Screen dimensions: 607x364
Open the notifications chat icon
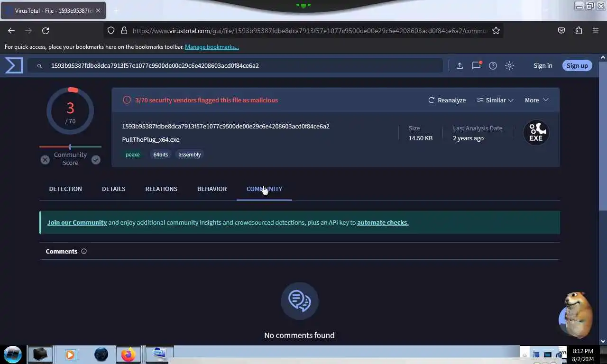(477, 65)
